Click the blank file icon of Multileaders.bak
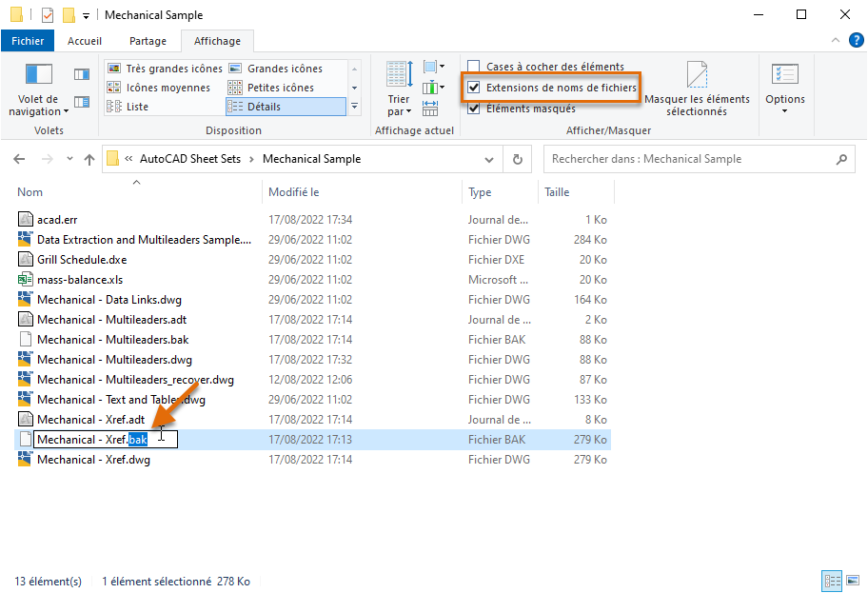Viewport: 868px width, 593px height. [25, 339]
